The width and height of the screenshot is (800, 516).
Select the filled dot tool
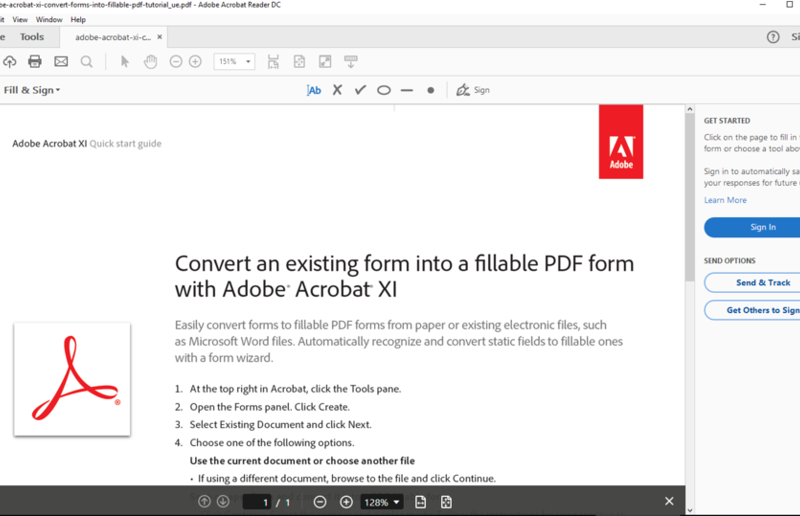(x=431, y=90)
